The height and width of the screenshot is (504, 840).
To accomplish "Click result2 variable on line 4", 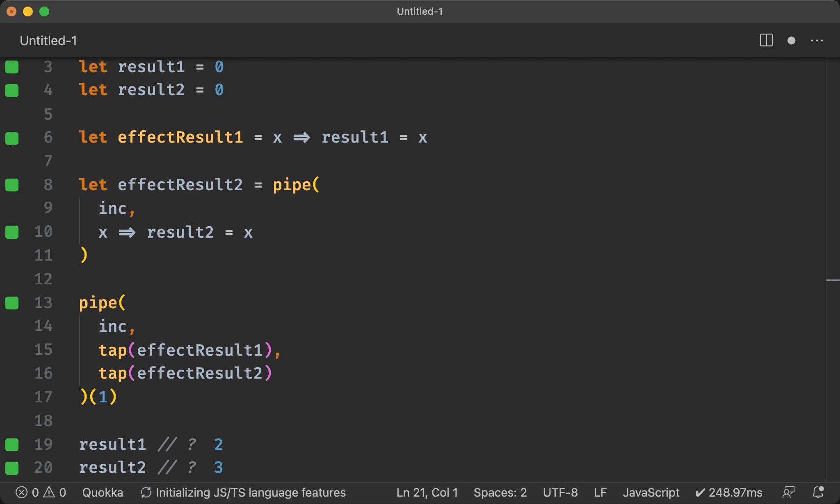I will coord(151,90).
